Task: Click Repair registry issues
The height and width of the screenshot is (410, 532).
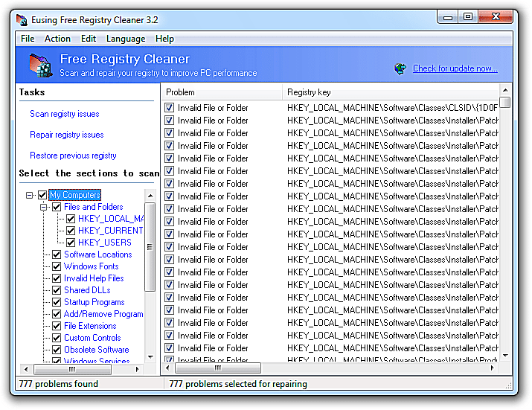Action: click(67, 135)
